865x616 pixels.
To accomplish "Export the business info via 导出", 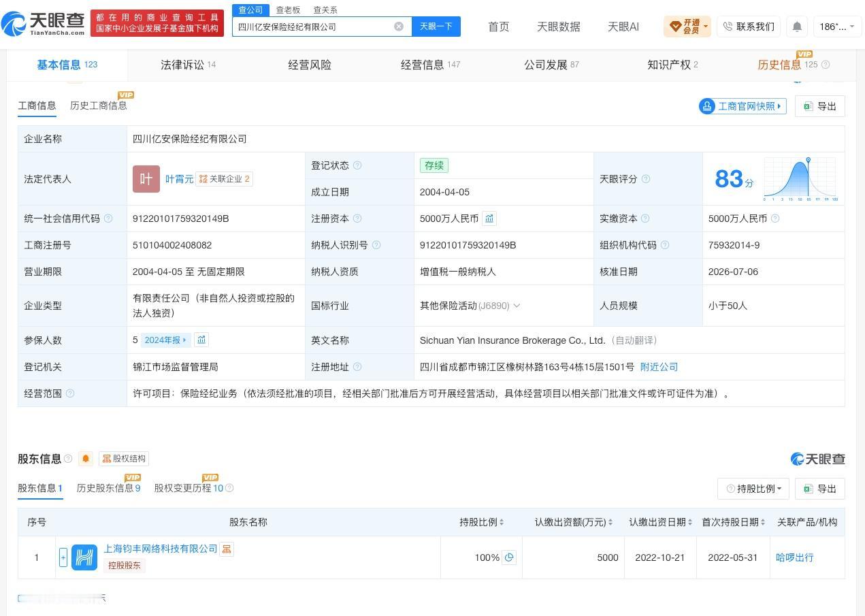I will (x=819, y=106).
